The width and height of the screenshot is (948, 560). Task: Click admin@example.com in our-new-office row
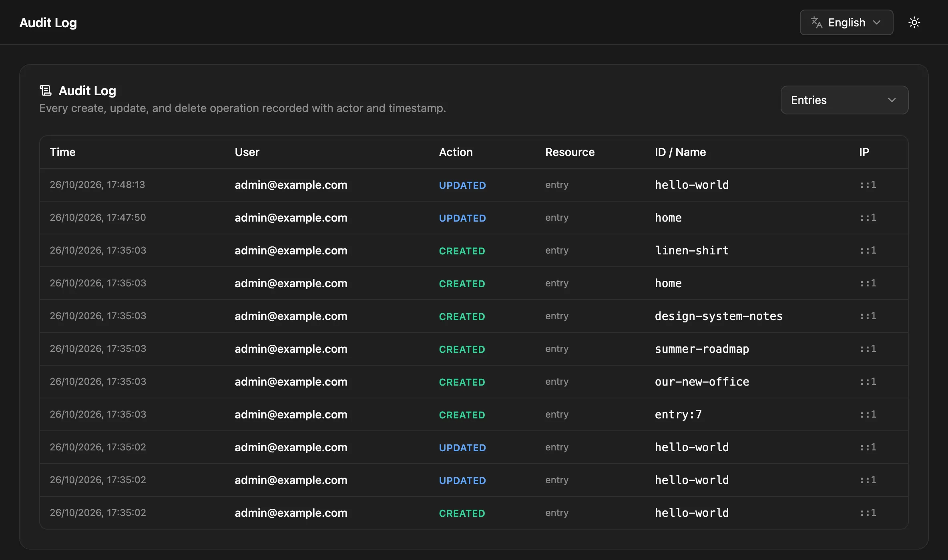(x=291, y=382)
